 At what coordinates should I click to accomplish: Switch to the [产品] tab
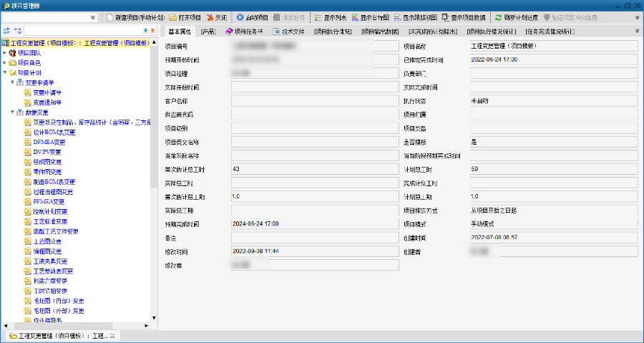[x=208, y=32]
